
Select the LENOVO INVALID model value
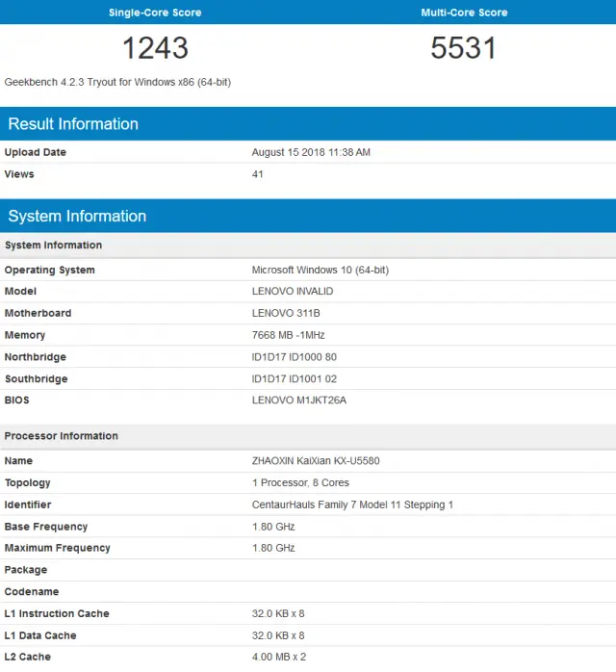[293, 291]
